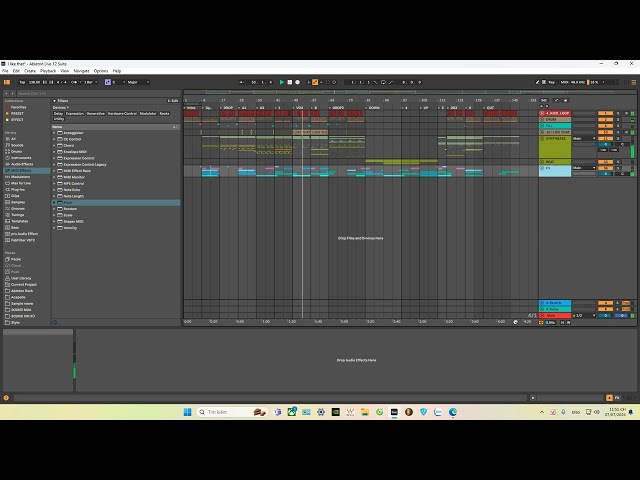Start playback with the green Play button
Image resolution: width=640 pixels, height=480 pixels.
coord(282,82)
